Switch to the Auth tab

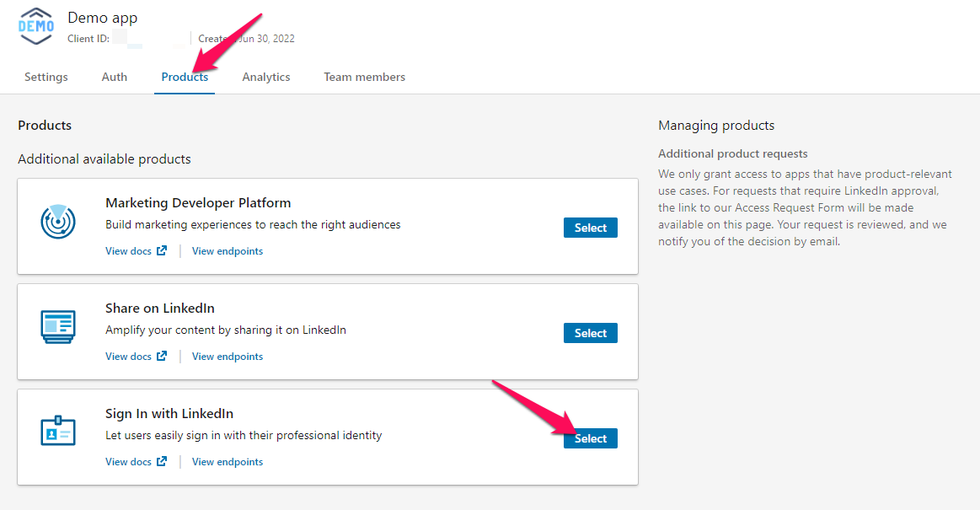point(114,77)
